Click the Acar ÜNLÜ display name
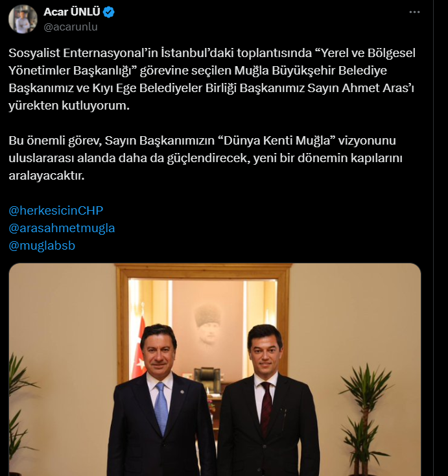This screenshot has width=448, height=476. coord(71,12)
